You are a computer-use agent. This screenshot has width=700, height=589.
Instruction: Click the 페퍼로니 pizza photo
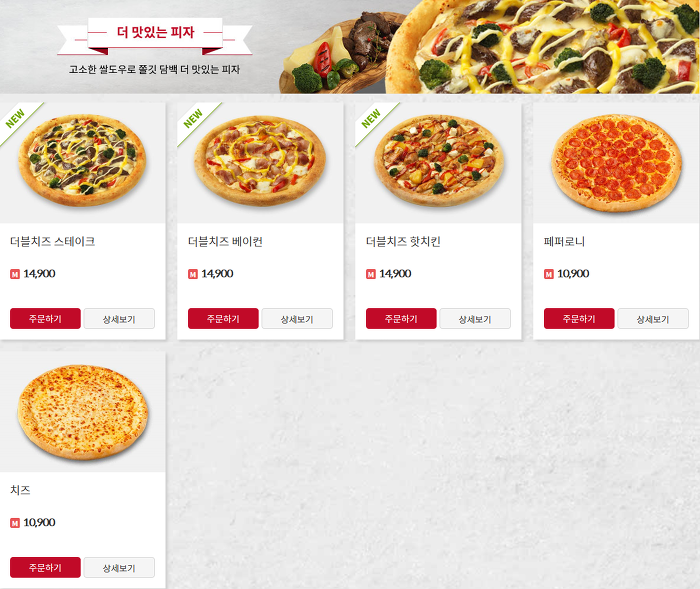(616, 163)
